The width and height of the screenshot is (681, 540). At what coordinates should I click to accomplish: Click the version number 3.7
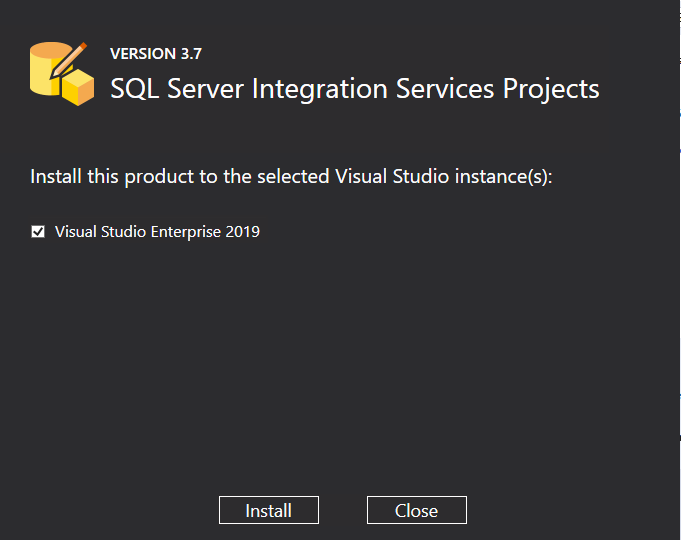click(191, 54)
